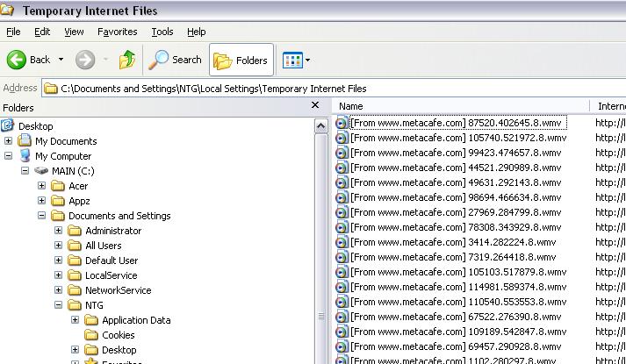Select file 105740.521972.8.wmv icon
The height and width of the screenshot is (364, 626).
pos(342,138)
